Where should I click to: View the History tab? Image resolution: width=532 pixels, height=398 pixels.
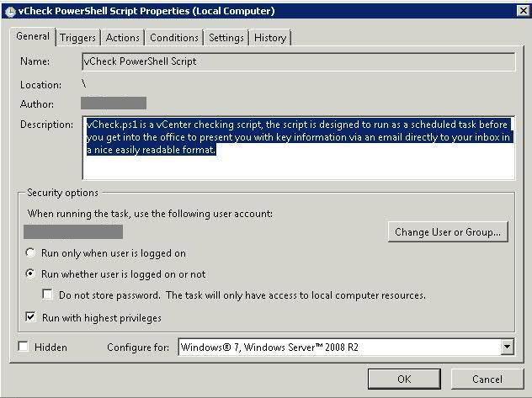[270, 38]
